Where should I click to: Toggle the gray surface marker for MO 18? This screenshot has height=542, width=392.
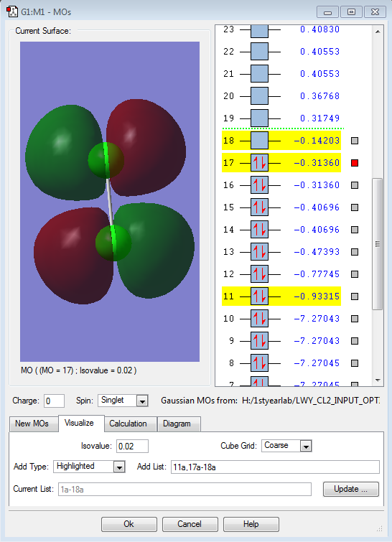pyautogui.click(x=355, y=141)
